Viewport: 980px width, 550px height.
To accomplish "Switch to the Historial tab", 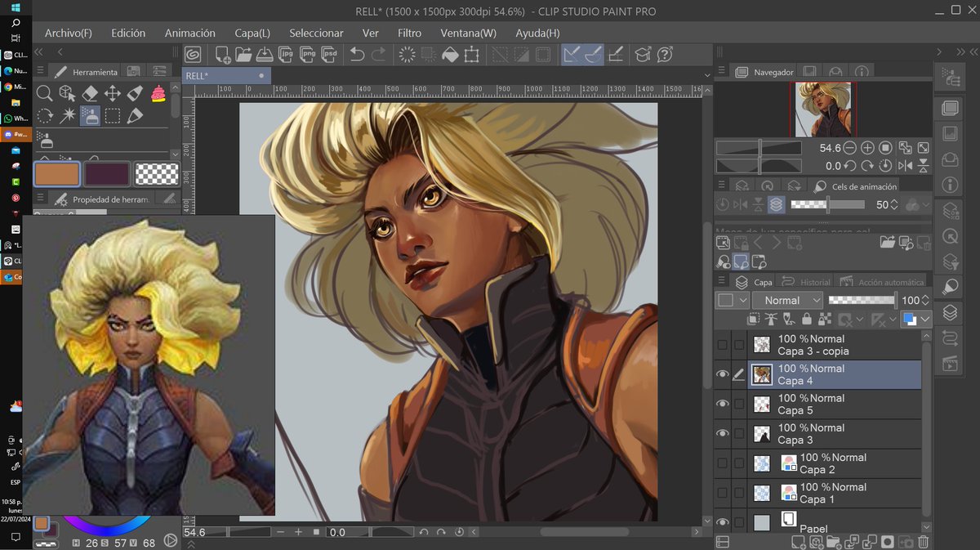I will click(x=806, y=282).
